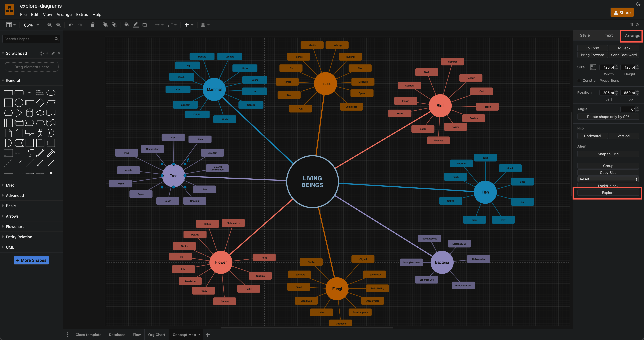Image resolution: width=644 pixels, height=340 pixels.
Task: Click Lock/Unlock for the selected shape
Action: (x=608, y=186)
